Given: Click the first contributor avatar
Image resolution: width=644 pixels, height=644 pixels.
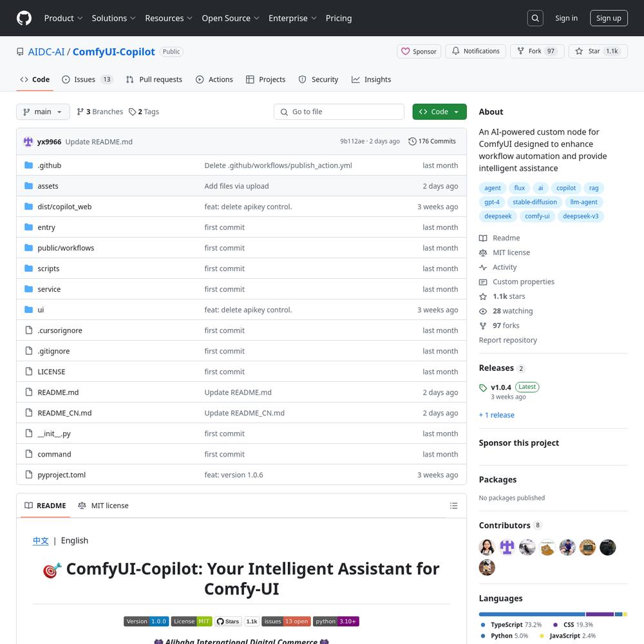Looking at the screenshot, I should [x=487, y=547].
